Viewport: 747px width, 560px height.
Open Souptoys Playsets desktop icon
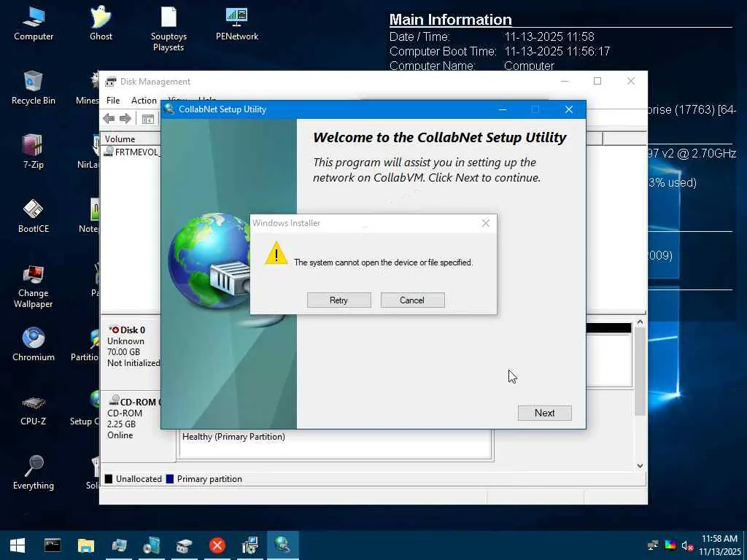click(x=169, y=29)
